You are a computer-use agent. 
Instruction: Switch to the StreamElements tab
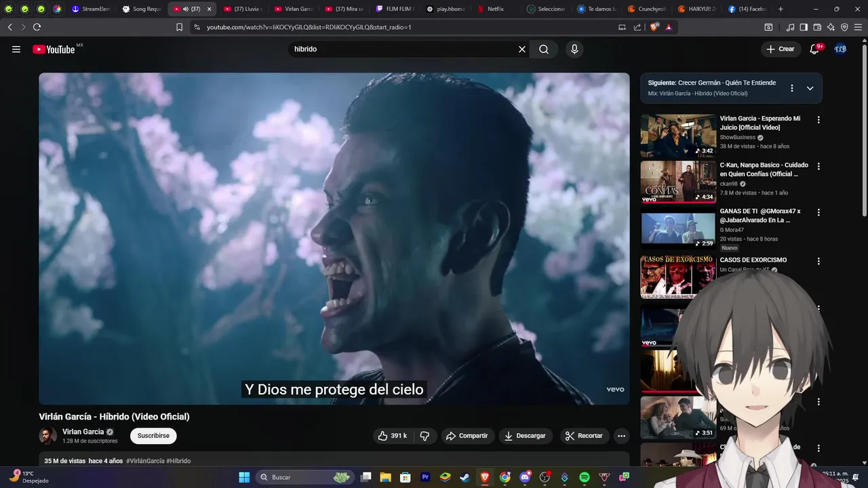point(91,9)
